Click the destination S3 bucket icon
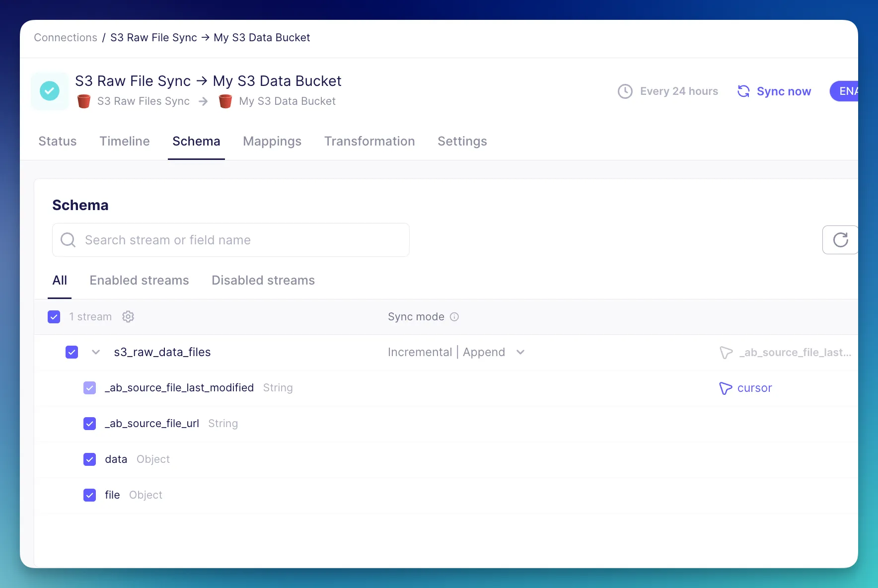This screenshot has width=878, height=588. pyautogui.click(x=225, y=101)
